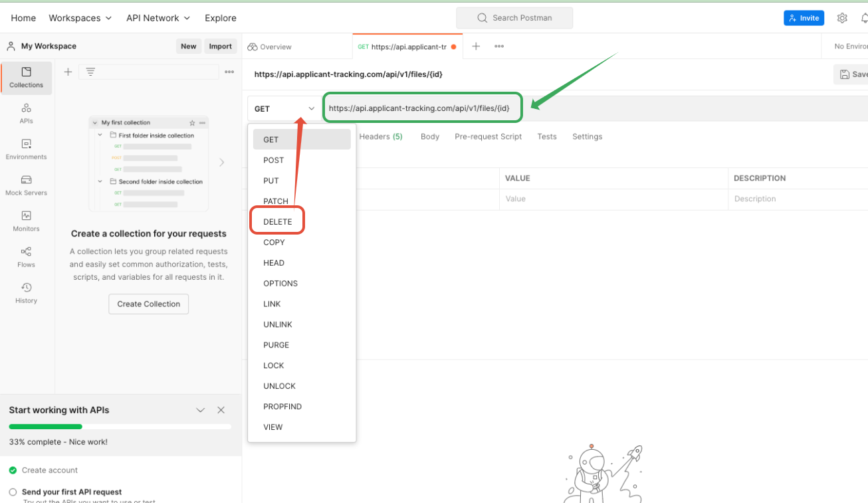Close the Start working with APIs panel
The height and width of the screenshot is (503, 868).
click(221, 410)
